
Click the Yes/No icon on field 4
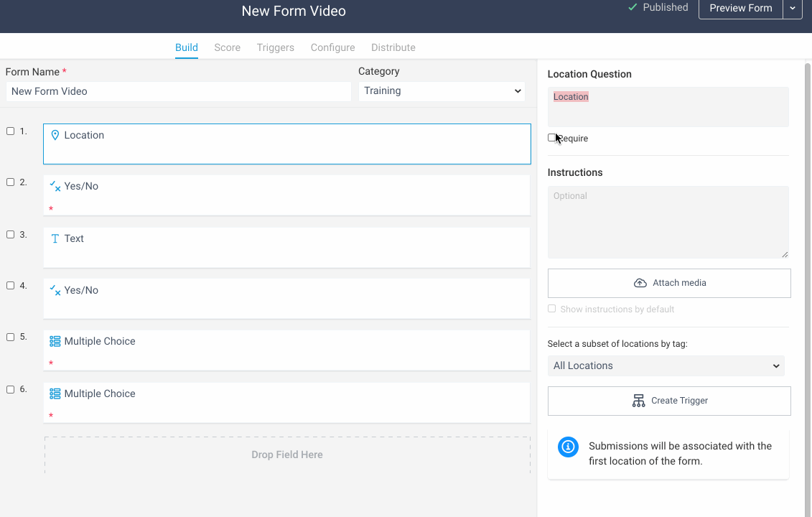pyautogui.click(x=55, y=290)
